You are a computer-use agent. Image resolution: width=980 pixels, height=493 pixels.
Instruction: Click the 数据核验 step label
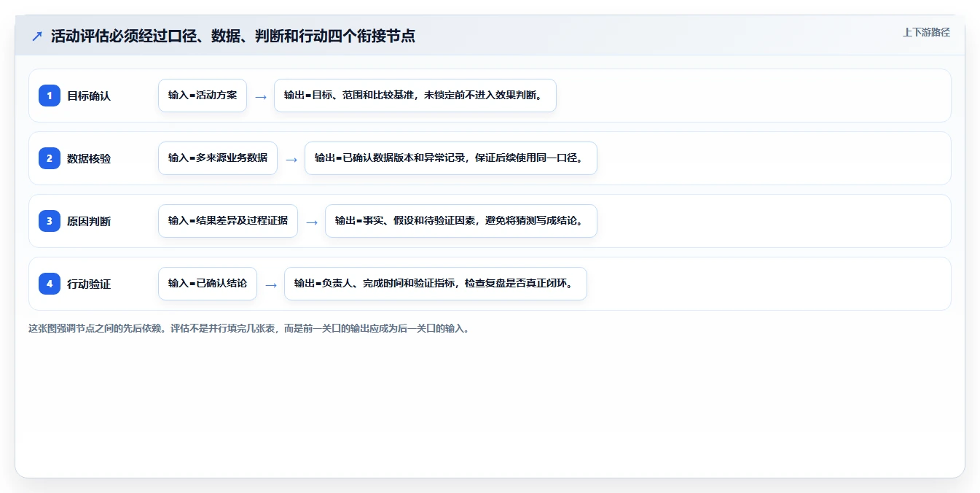coord(89,158)
